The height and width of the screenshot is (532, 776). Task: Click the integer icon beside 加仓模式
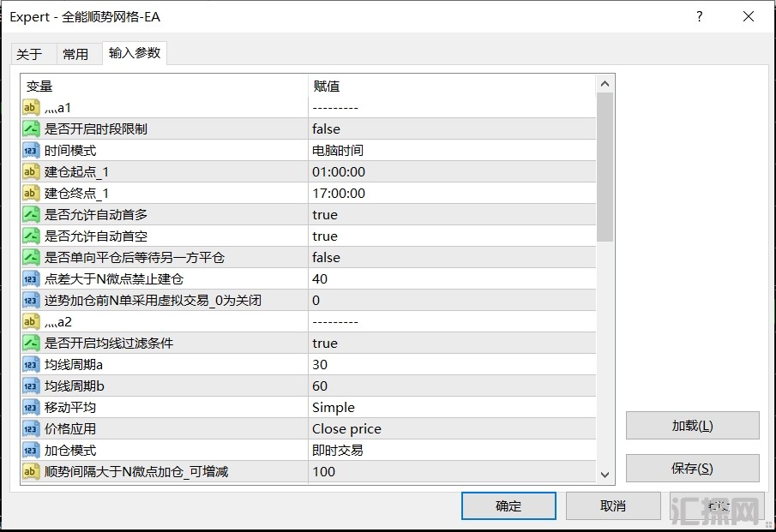tap(31, 450)
